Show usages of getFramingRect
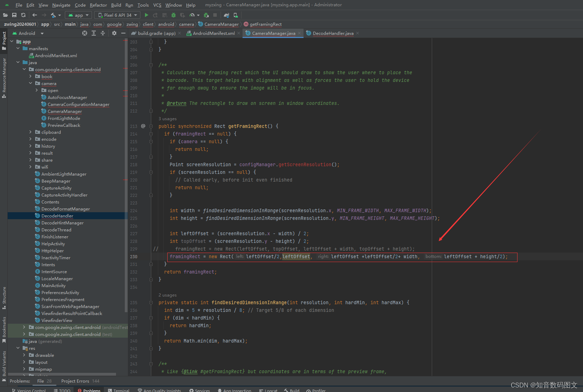The image size is (583, 392). coord(167,119)
